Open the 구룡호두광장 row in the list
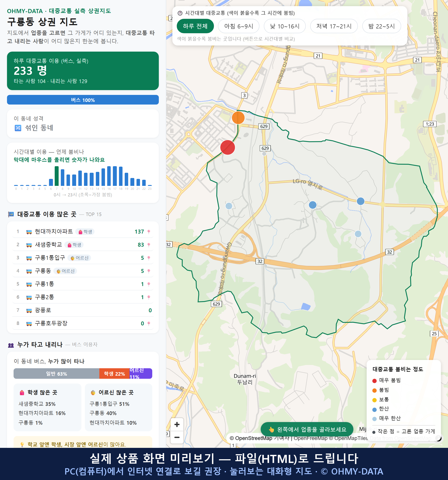The image size is (448, 480). point(83,323)
